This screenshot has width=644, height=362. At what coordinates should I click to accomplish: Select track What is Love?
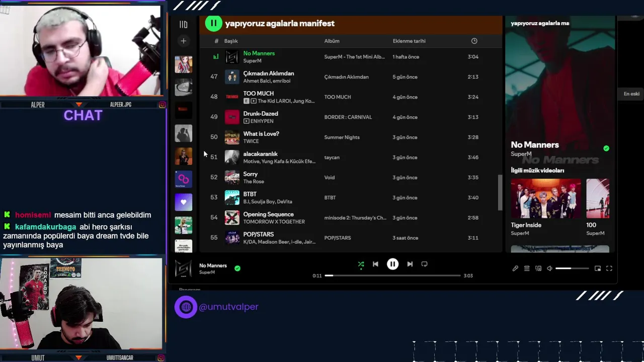261,134
